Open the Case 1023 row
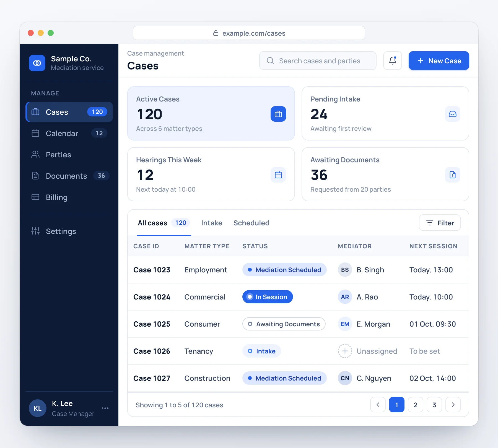Image resolution: width=498 pixels, height=448 pixels. coord(298,270)
